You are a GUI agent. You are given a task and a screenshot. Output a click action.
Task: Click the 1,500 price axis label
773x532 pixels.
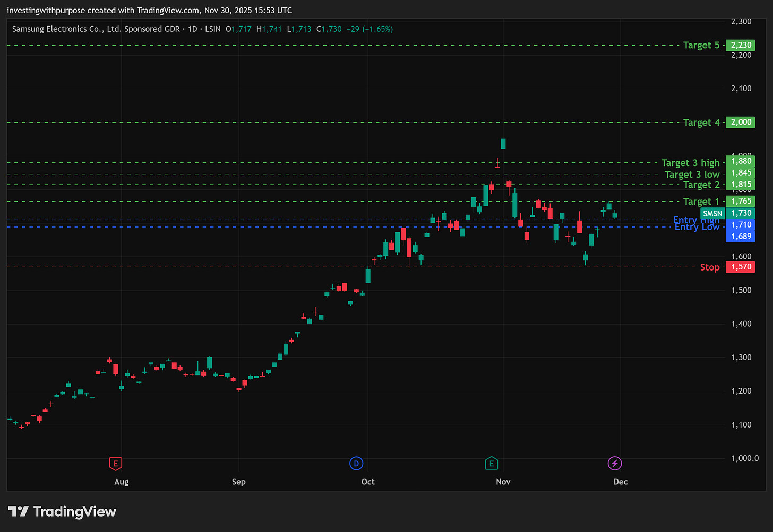pos(741,290)
